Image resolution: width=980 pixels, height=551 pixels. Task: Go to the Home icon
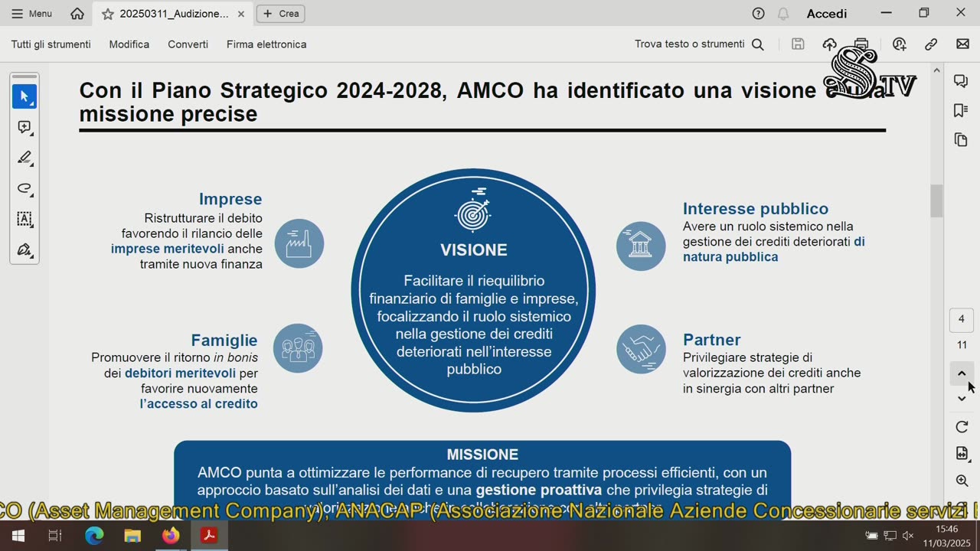pos(77,14)
